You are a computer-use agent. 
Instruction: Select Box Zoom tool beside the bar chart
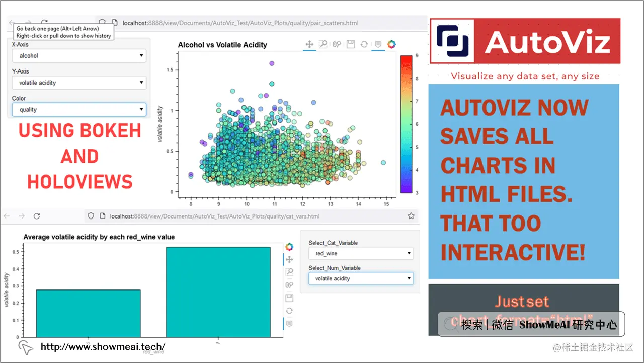(x=289, y=272)
